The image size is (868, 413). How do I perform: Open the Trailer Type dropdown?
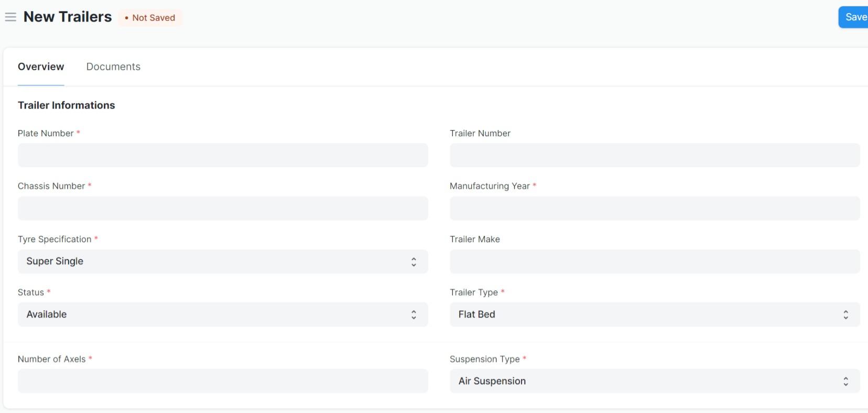[655, 314]
